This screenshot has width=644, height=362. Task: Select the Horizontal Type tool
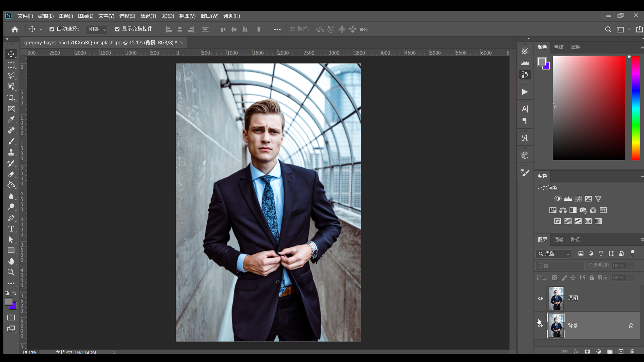click(x=11, y=229)
